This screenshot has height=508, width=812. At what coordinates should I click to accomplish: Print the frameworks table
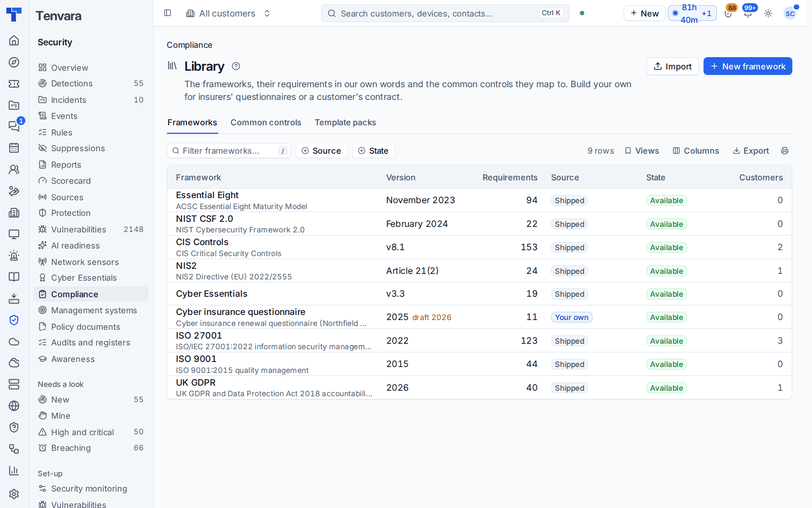point(785,151)
